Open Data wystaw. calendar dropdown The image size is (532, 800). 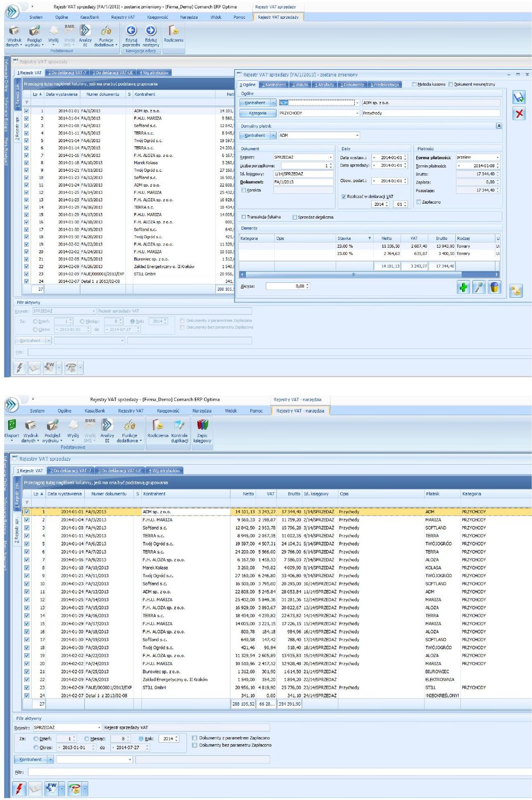374,157
